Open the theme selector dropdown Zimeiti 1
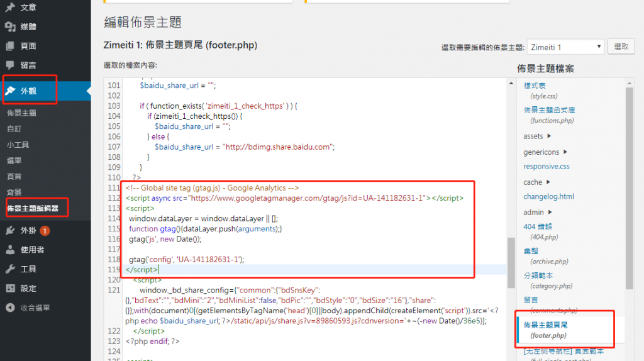The image size is (644, 361). (565, 47)
